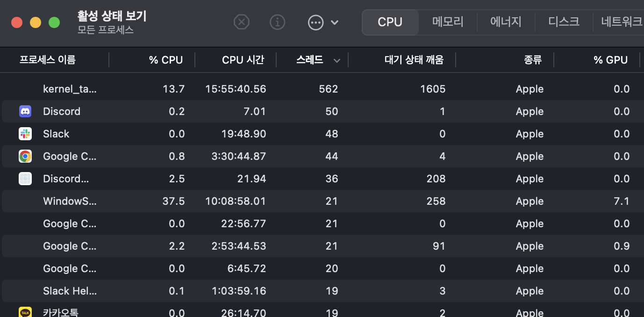
Task: Click the thread count 562
Action: (329, 89)
